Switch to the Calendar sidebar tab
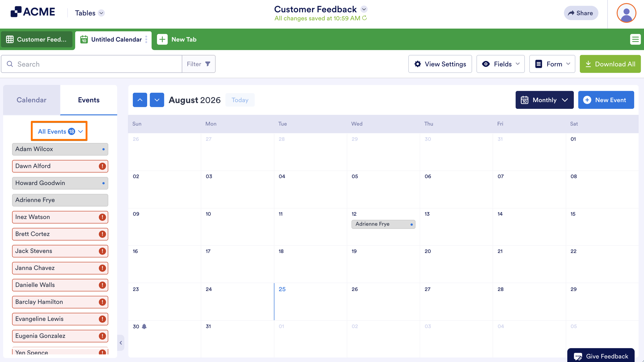The width and height of the screenshot is (644, 362). pyautogui.click(x=31, y=100)
